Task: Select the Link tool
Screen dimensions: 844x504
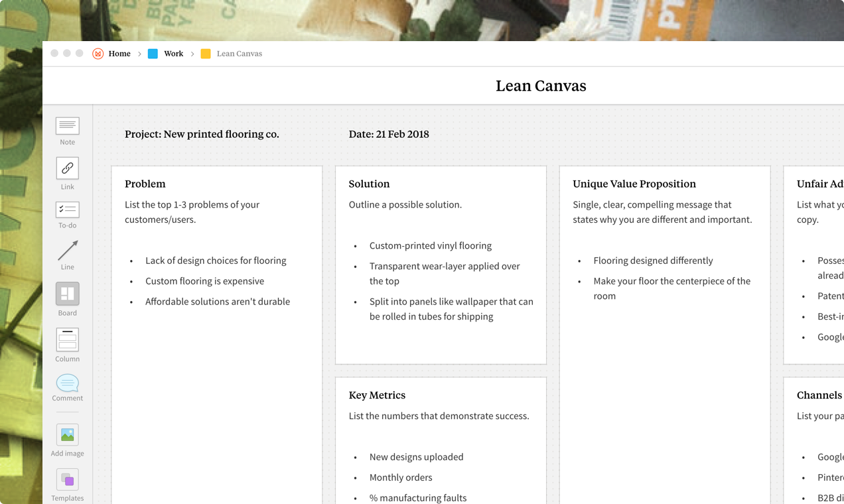Action: click(67, 174)
